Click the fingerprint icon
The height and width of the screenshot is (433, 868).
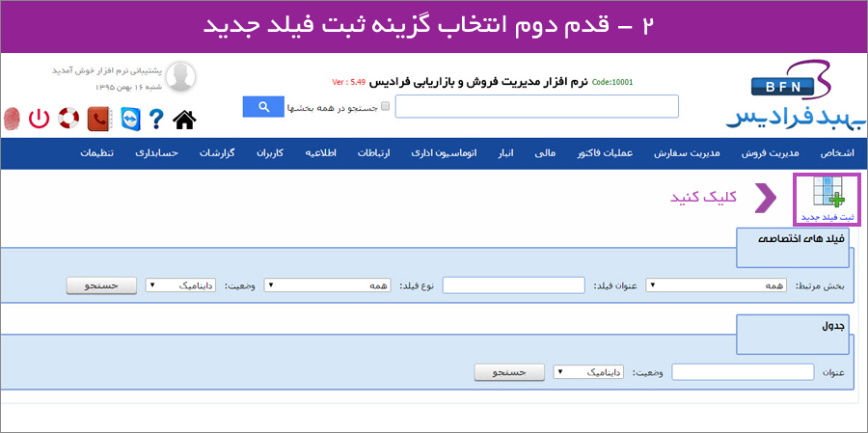point(12,119)
